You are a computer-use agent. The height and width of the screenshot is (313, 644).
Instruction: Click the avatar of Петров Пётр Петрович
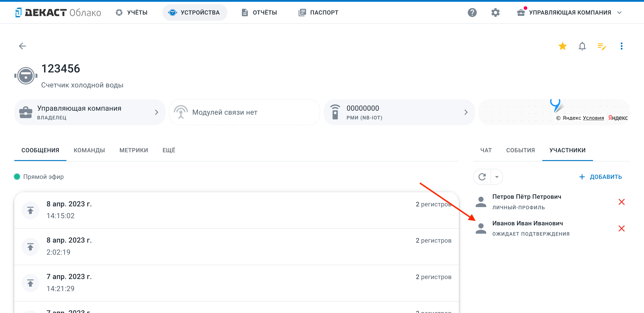pos(481,202)
